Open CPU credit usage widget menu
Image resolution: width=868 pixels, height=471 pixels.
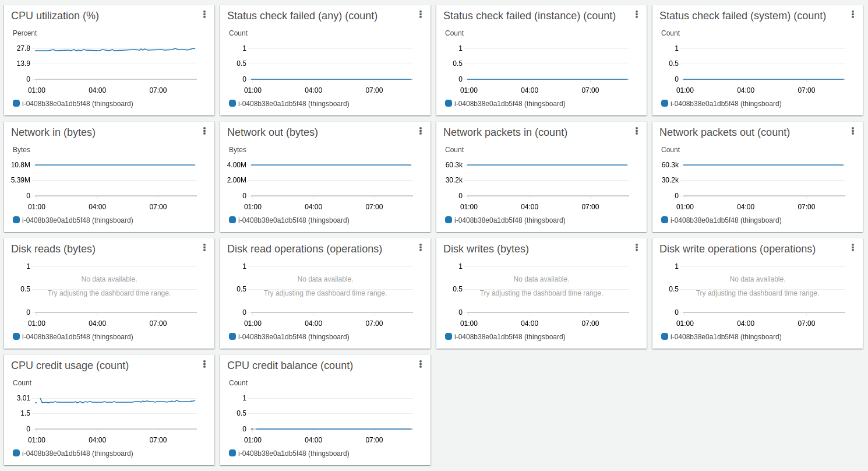click(204, 364)
